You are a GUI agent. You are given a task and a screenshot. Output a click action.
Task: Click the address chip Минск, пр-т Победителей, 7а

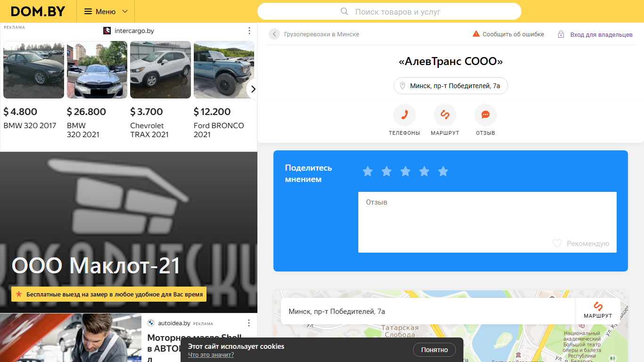pos(451,86)
